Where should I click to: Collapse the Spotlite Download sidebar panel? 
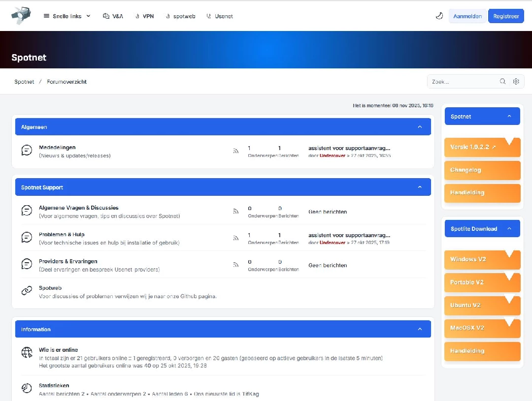tap(509, 228)
